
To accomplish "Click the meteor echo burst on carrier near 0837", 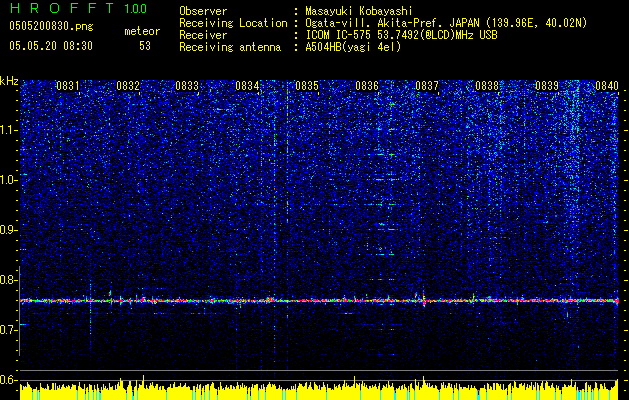I will (x=423, y=300).
